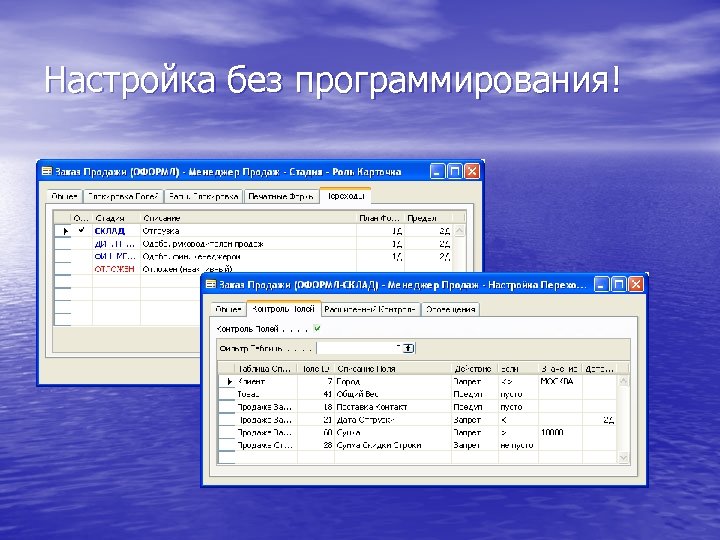The height and width of the screenshot is (540, 720).
Task: Select the СКЛАД stage cell
Action: pyautogui.click(x=116, y=231)
